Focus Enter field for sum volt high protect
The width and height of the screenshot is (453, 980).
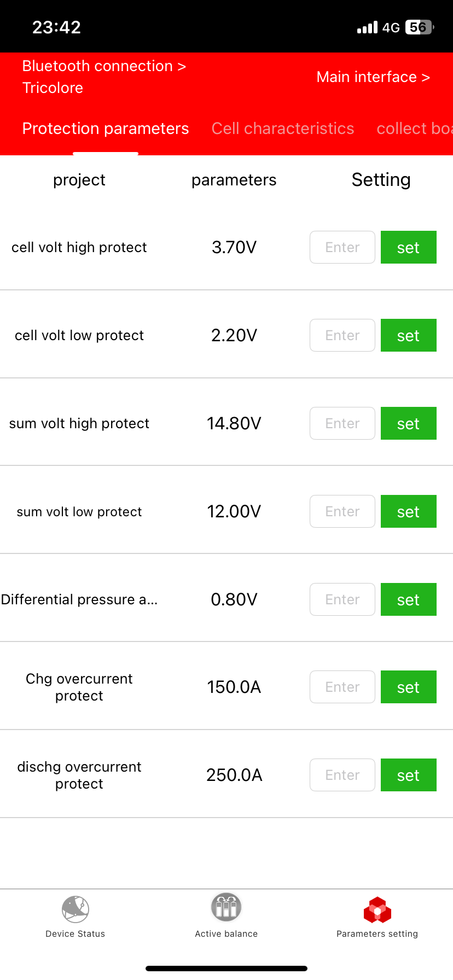click(x=342, y=423)
